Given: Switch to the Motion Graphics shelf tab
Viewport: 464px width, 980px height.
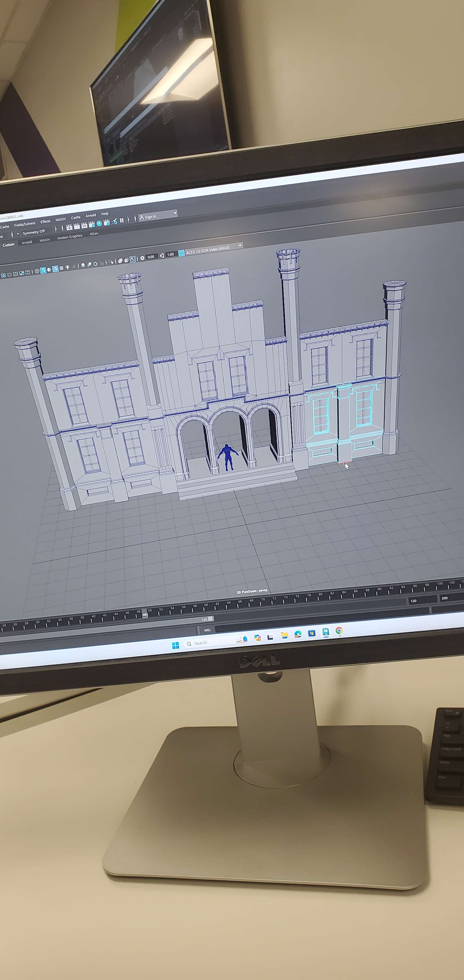Looking at the screenshot, I should pyautogui.click(x=70, y=237).
